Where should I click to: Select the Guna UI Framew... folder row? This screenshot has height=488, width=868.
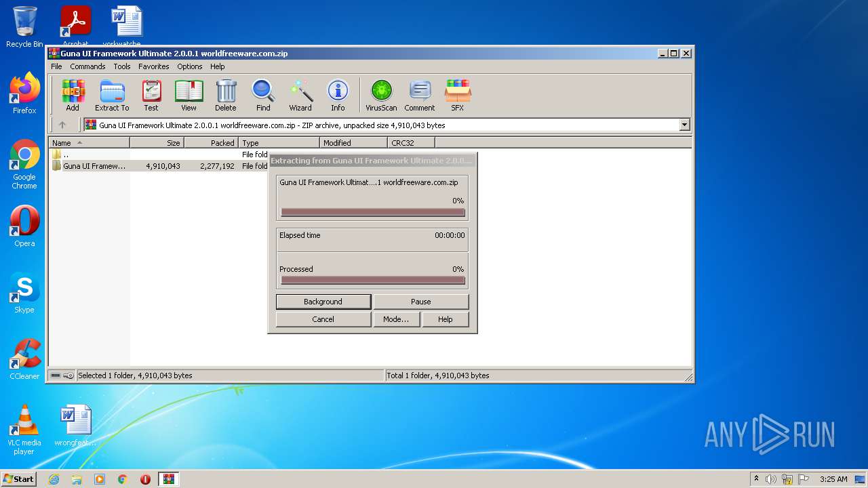coord(159,166)
